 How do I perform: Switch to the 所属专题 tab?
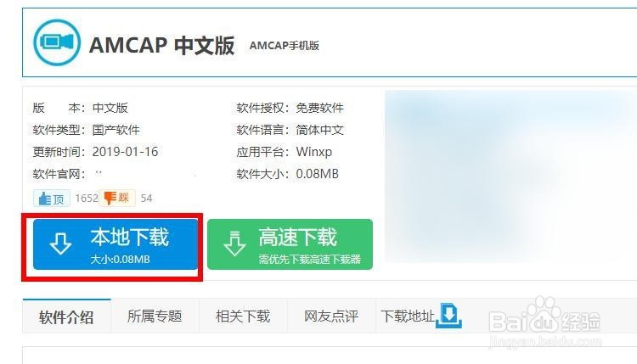pyautogui.click(x=155, y=316)
